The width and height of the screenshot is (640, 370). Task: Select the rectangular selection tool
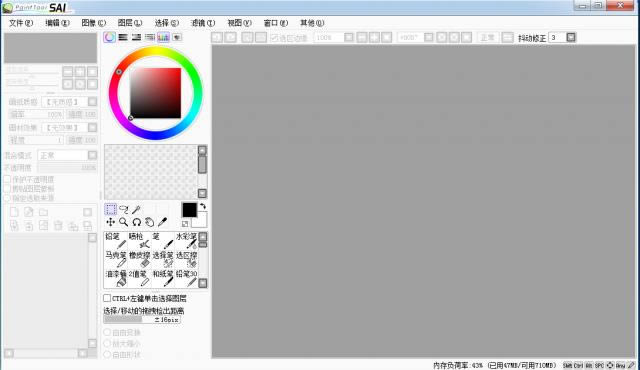pos(110,209)
